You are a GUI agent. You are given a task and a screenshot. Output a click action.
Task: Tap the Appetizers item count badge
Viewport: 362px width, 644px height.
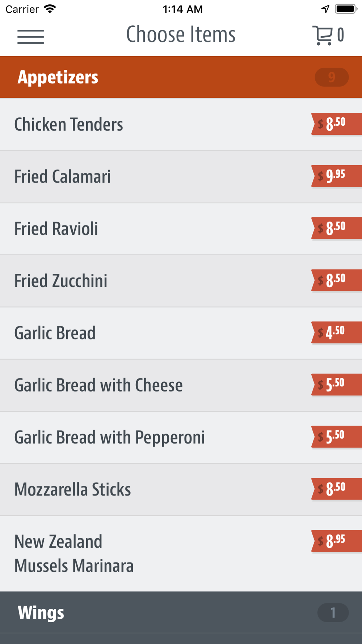click(x=332, y=77)
